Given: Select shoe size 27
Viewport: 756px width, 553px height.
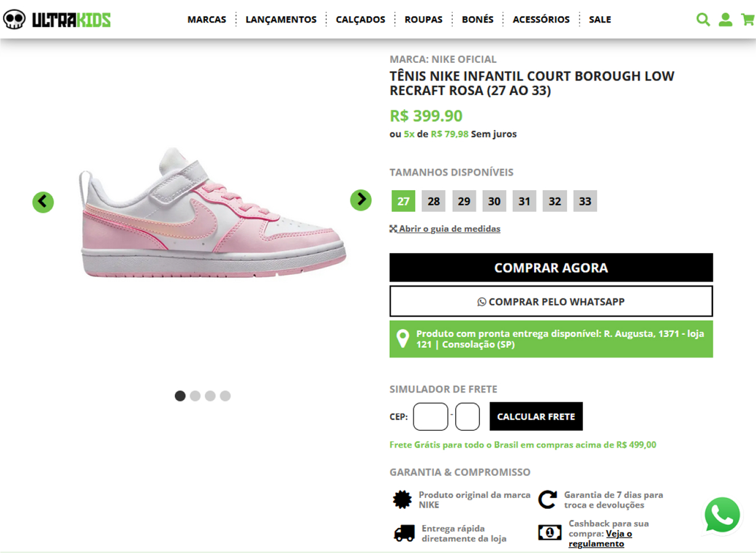Looking at the screenshot, I should (x=404, y=201).
